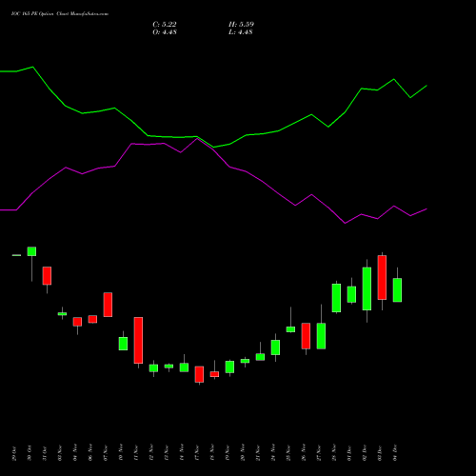Click the '31 Oct' date axis label
Screen dimensions: 476x476
(45, 453)
